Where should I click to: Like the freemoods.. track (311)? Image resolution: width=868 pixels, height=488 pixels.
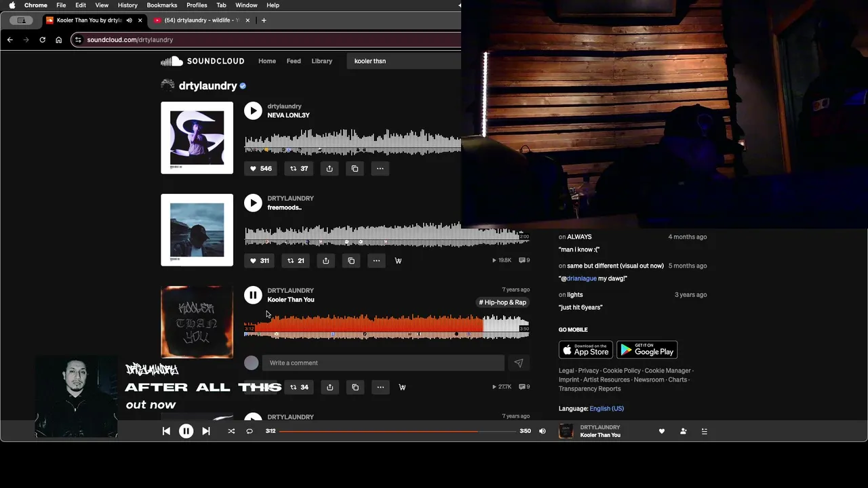click(x=259, y=261)
